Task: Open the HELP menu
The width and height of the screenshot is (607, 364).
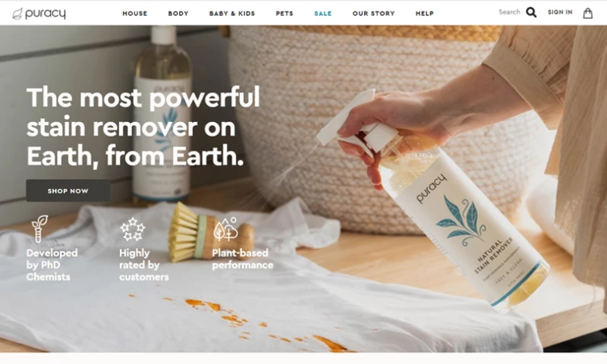Action: coord(425,14)
